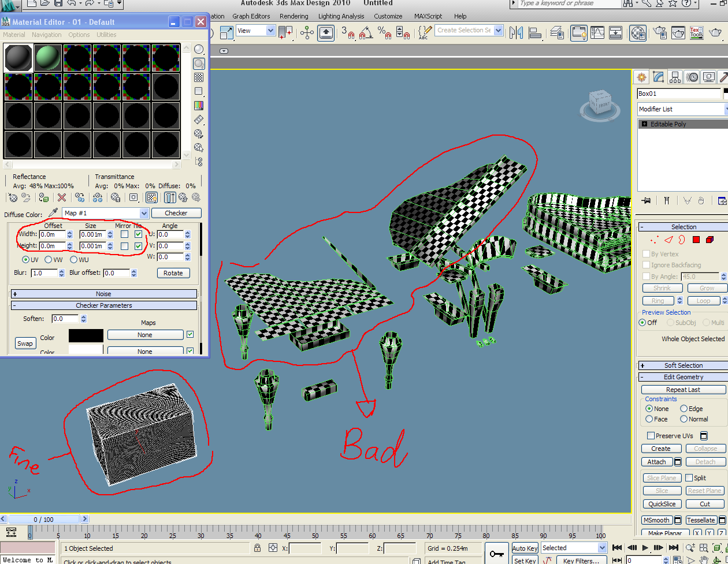Image resolution: width=728 pixels, height=564 pixels.
Task: Click the QuickSlice button
Action: (662, 504)
